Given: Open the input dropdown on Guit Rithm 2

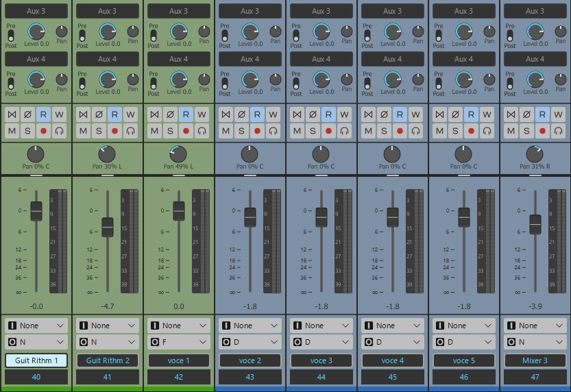Looking at the screenshot, I should (x=107, y=326).
